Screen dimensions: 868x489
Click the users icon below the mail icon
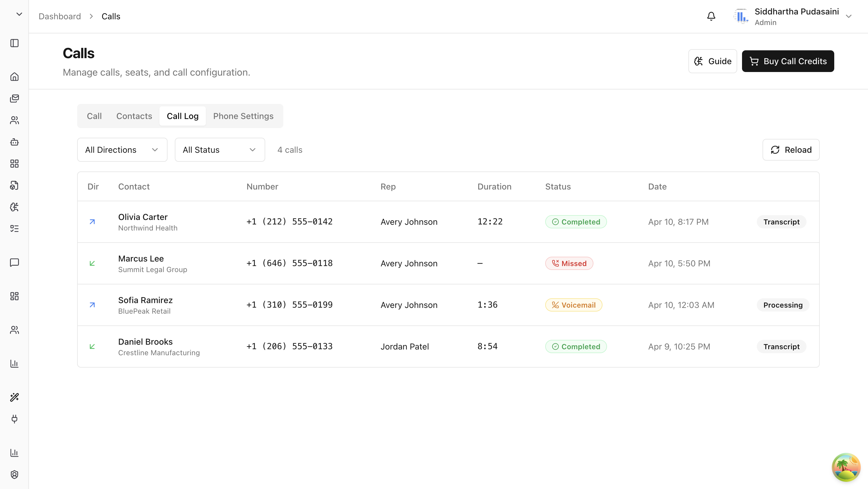(x=14, y=120)
